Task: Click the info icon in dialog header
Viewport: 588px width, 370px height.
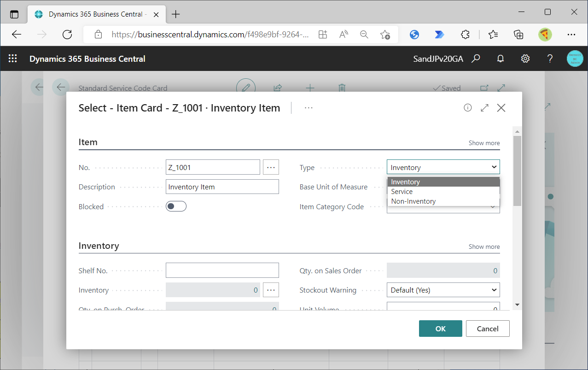Action: tap(468, 108)
